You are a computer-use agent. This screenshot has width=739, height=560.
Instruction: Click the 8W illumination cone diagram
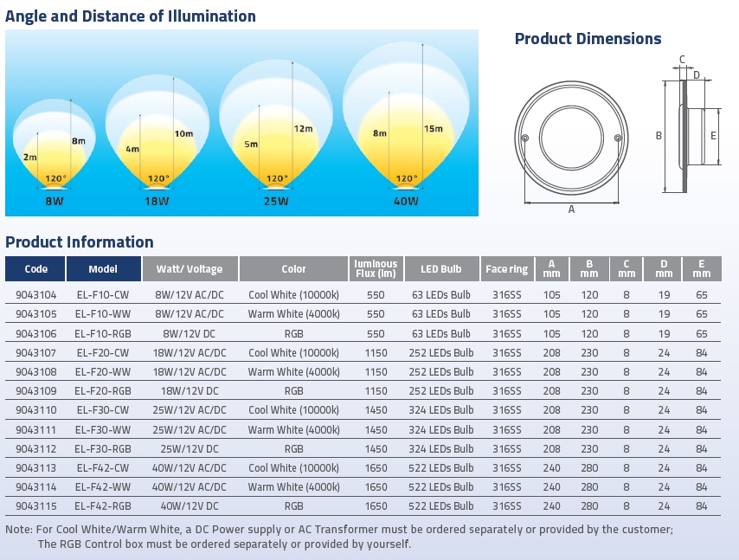[x=54, y=143]
